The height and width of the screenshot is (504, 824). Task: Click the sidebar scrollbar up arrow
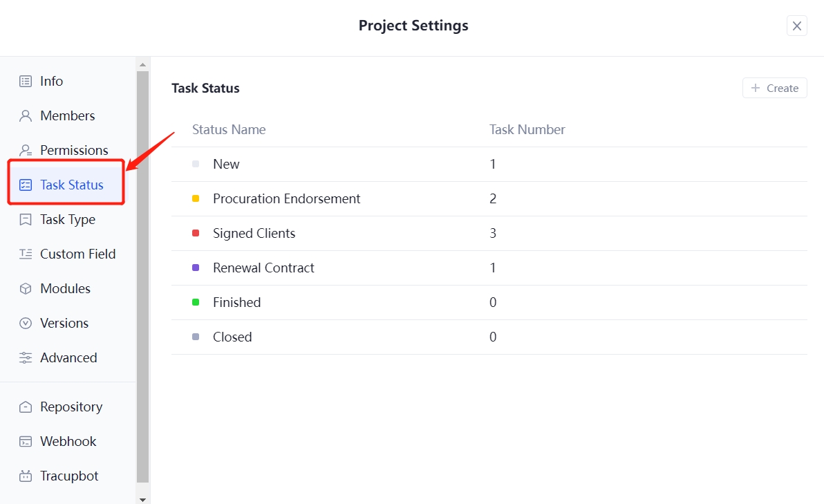pyautogui.click(x=143, y=65)
